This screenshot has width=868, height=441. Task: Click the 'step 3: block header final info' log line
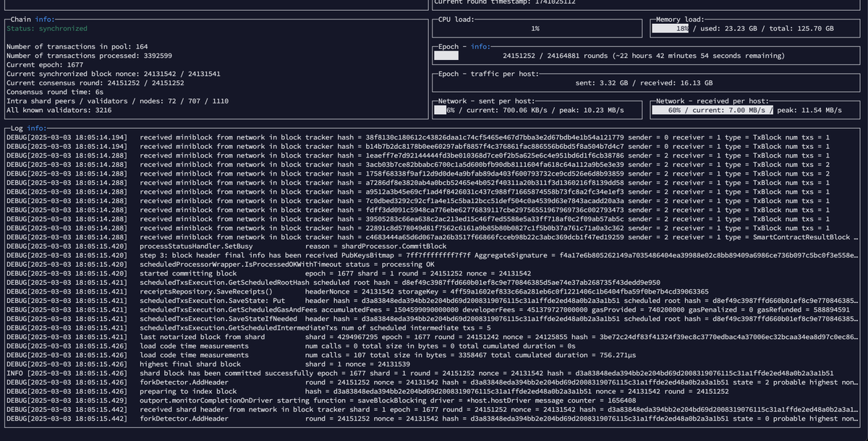point(433,254)
